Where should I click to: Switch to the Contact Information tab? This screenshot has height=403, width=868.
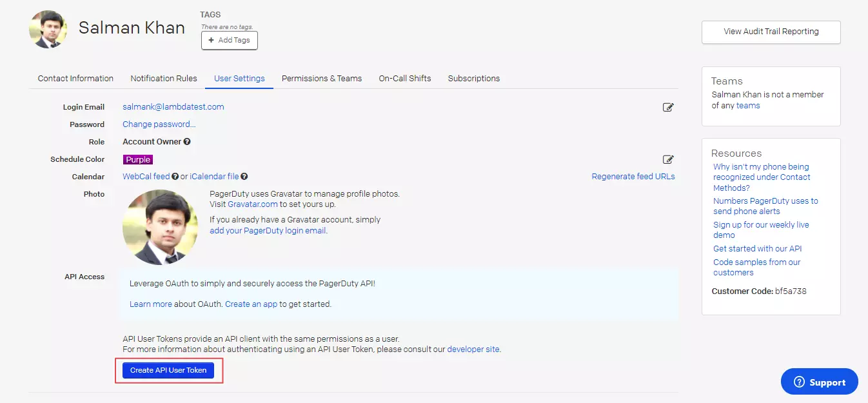[x=75, y=79]
